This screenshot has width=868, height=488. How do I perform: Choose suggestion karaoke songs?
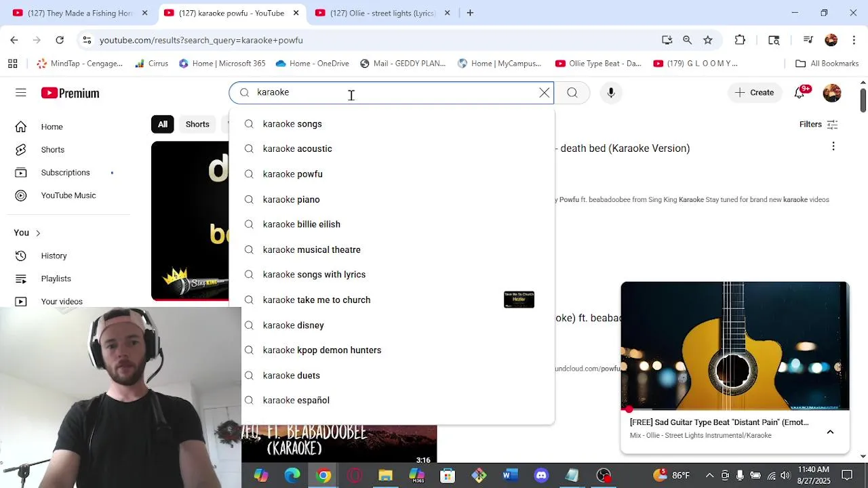coord(391,124)
